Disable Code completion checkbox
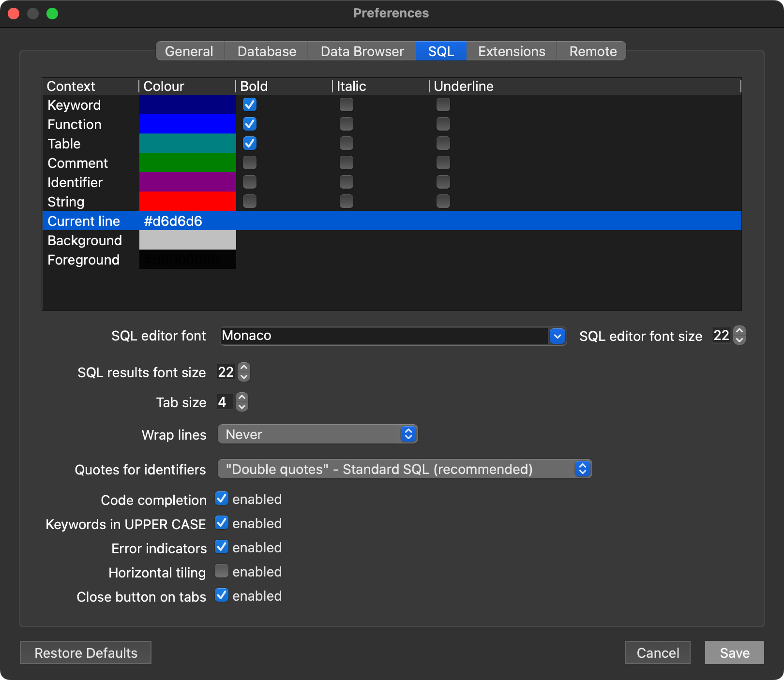The image size is (784, 680). tap(222, 499)
